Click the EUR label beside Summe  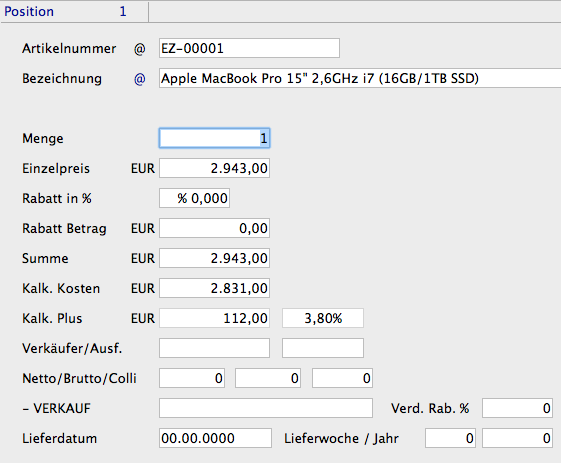pos(143,259)
